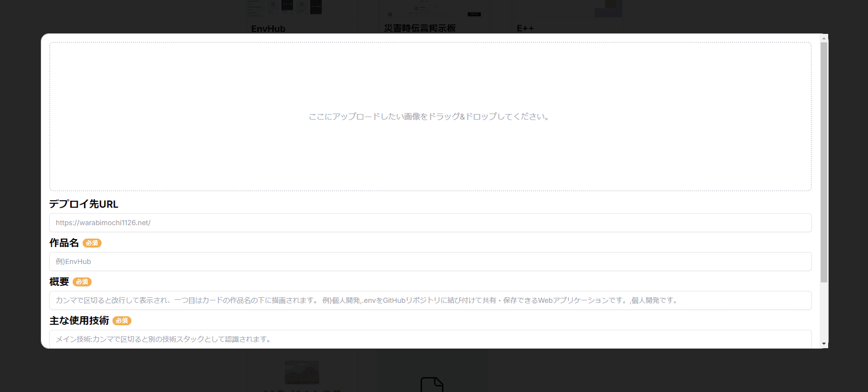Click the 災害時伝言掲示板 card title in background

[x=420, y=28]
